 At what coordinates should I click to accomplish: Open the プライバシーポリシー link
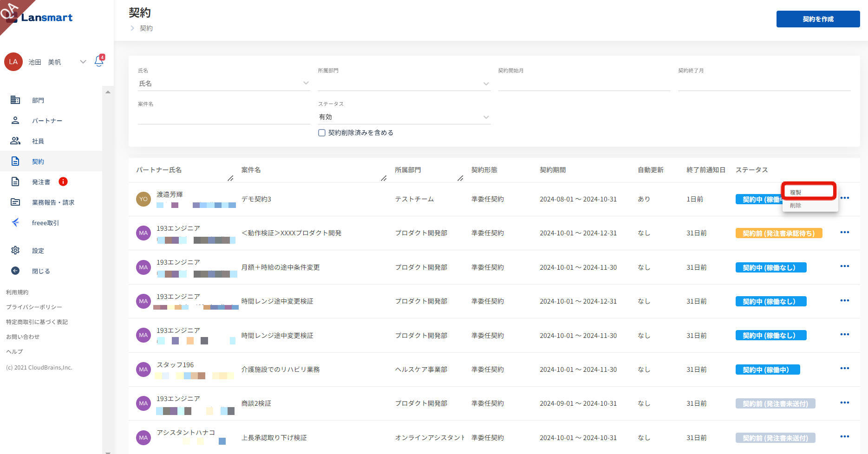(x=34, y=307)
